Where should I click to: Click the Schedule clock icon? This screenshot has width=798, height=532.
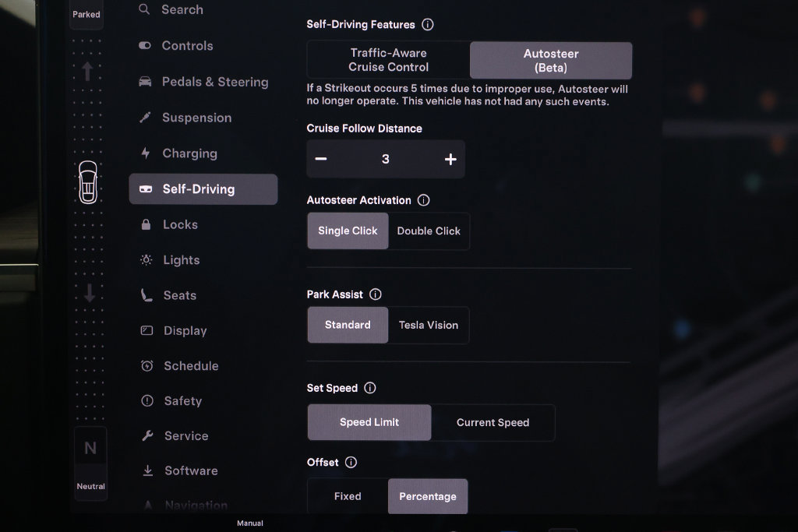click(147, 365)
